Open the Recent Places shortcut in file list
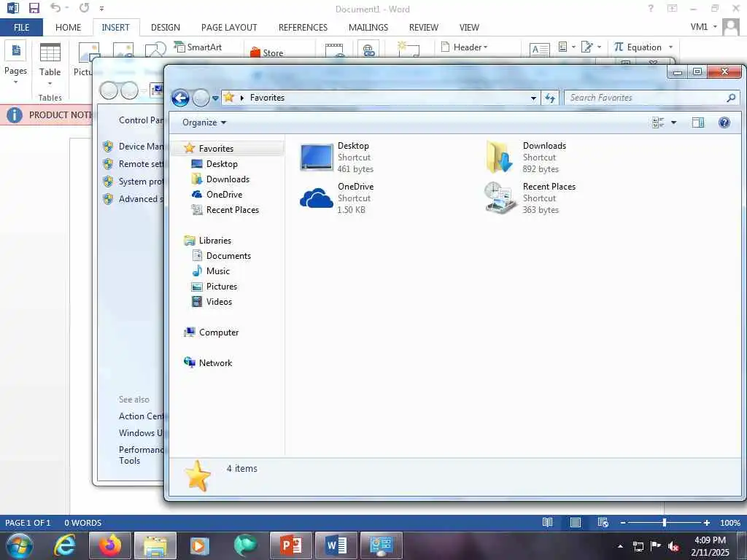747x560 pixels. 530,198
